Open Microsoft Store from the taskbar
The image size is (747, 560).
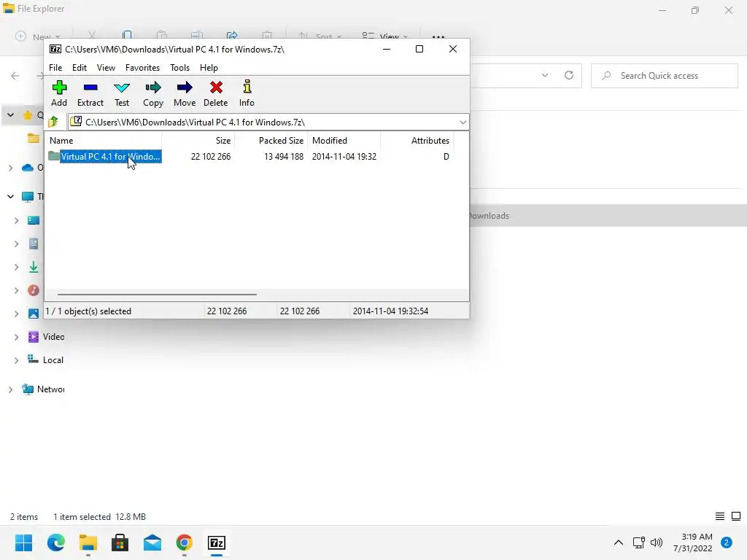coord(120,542)
